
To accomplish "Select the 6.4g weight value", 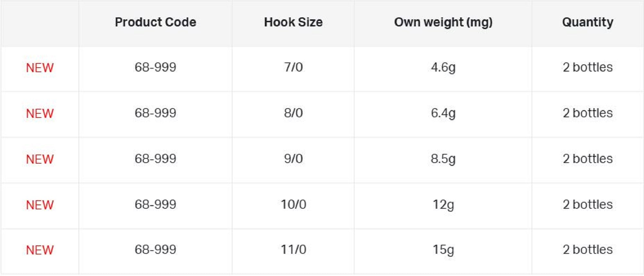I will pyautogui.click(x=443, y=113).
